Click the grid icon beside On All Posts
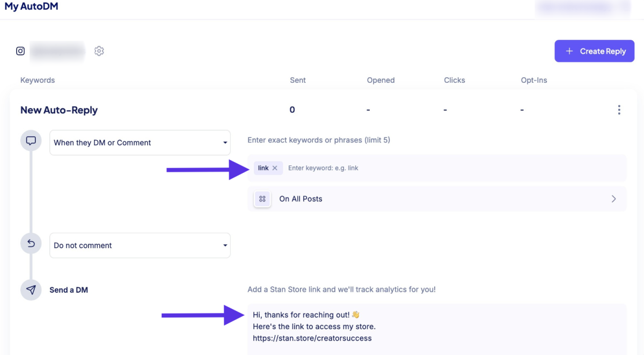The image size is (644, 355). tap(262, 199)
